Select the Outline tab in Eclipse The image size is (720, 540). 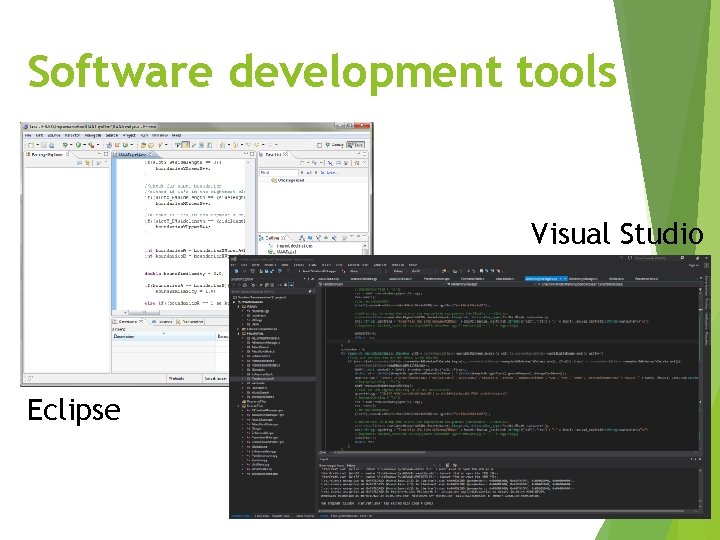271,238
